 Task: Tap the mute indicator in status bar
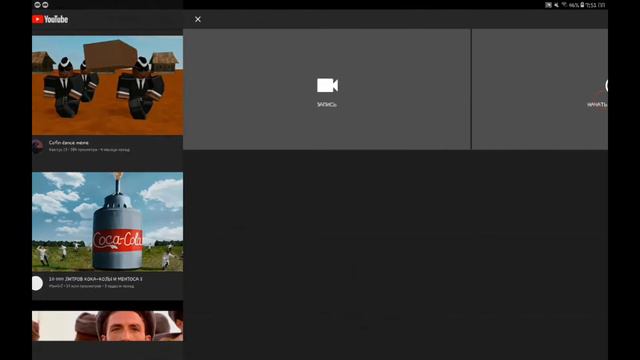click(x=556, y=5)
